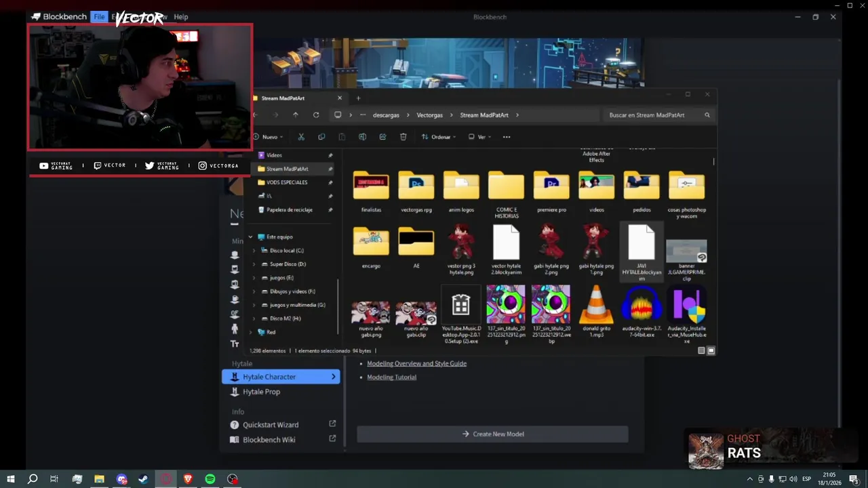Click the Vectorgas breadcrumb segment

click(429, 115)
